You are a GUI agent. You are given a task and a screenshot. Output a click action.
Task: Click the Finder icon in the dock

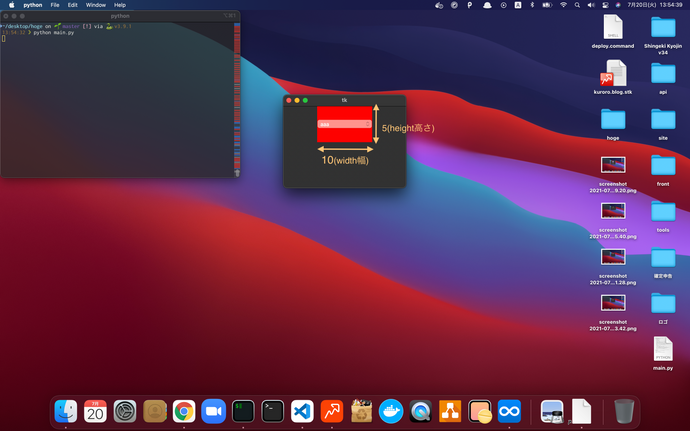66,410
